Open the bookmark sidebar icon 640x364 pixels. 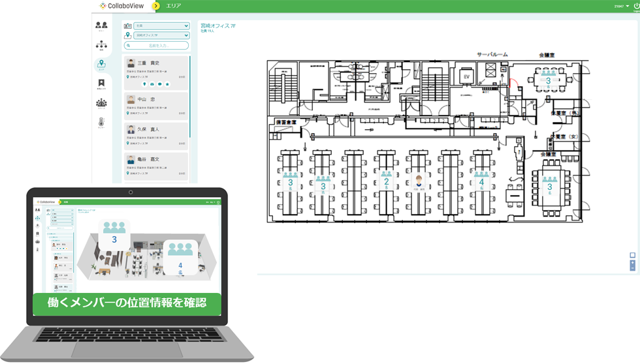101,83
